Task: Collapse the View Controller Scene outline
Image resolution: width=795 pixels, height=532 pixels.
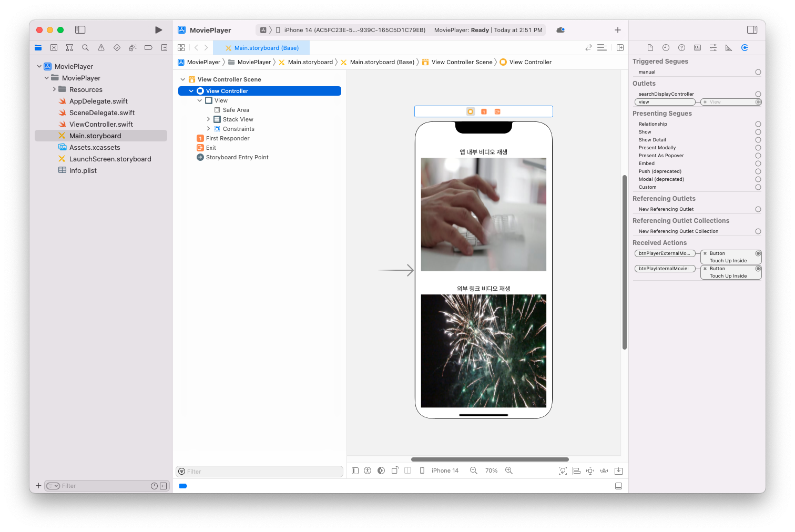Action: [x=183, y=79]
